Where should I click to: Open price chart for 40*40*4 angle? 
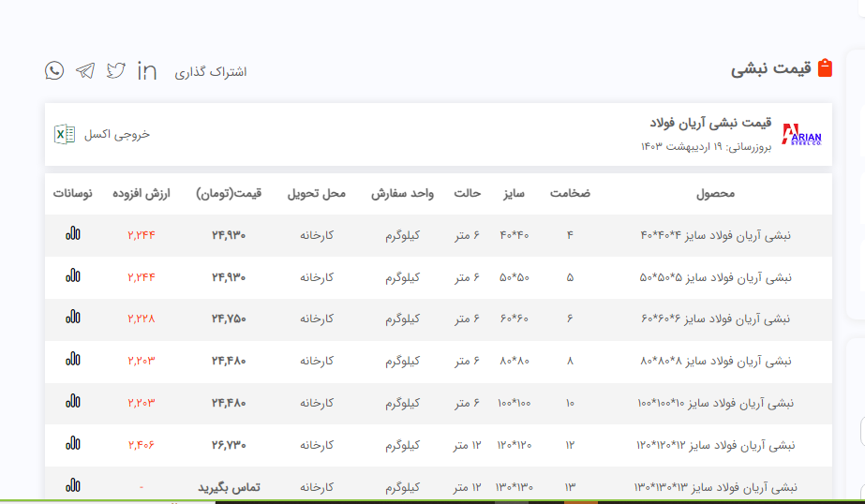[73, 234]
